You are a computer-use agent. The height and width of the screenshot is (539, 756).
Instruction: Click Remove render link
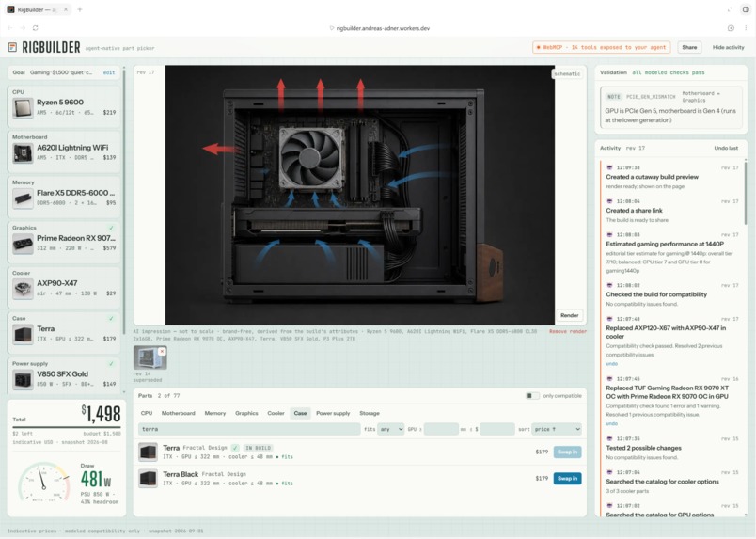click(x=568, y=331)
